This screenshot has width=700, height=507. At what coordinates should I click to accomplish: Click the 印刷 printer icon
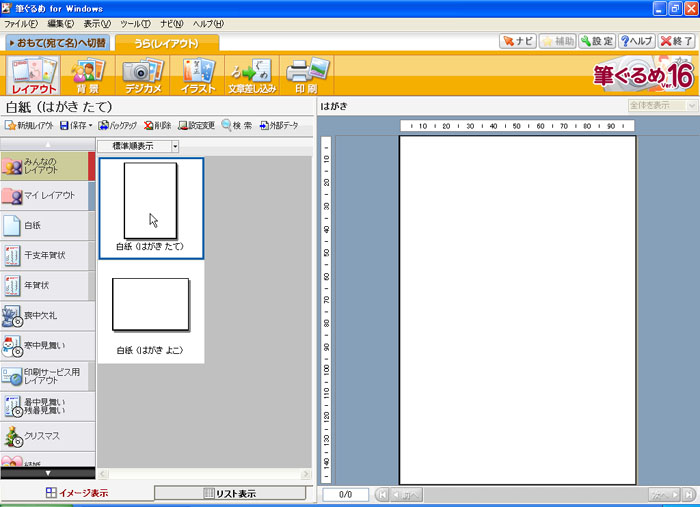click(306, 75)
